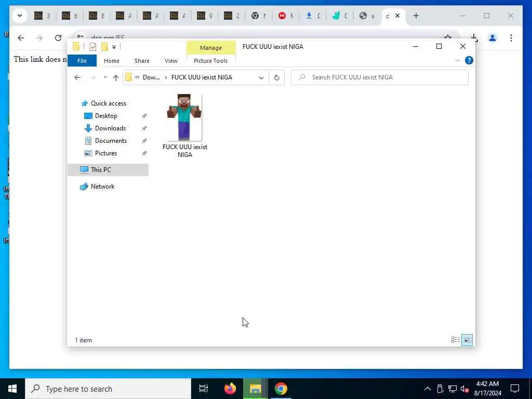Open Explorer Help question mark icon

[469, 60]
